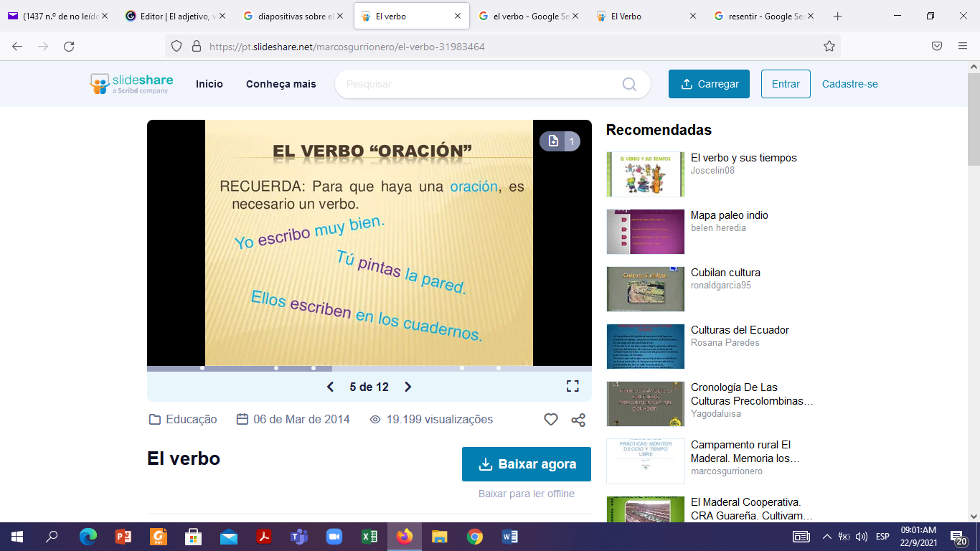Open the Firefox application menu

point(962,44)
